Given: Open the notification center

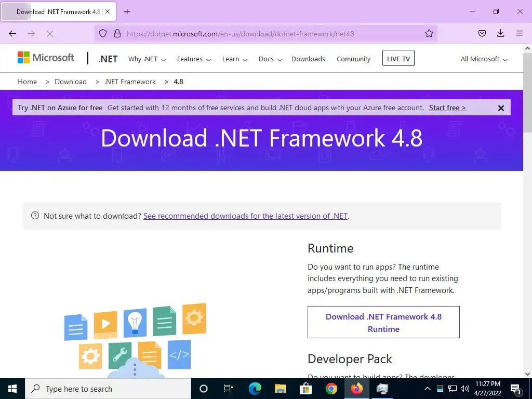Looking at the screenshot, I should tap(515, 389).
